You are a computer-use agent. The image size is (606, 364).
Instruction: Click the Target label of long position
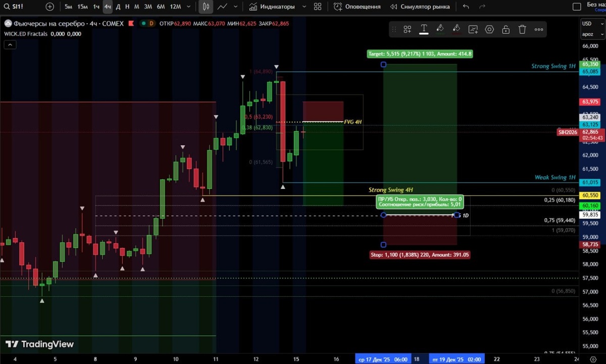click(x=420, y=54)
